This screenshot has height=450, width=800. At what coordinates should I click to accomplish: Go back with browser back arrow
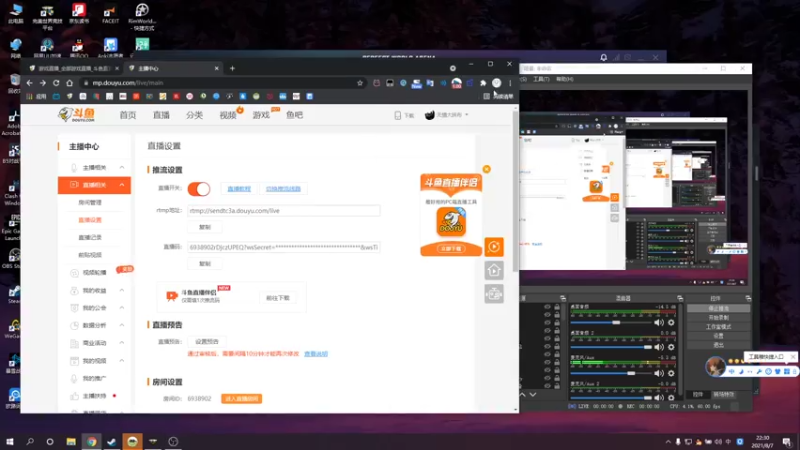(30, 83)
